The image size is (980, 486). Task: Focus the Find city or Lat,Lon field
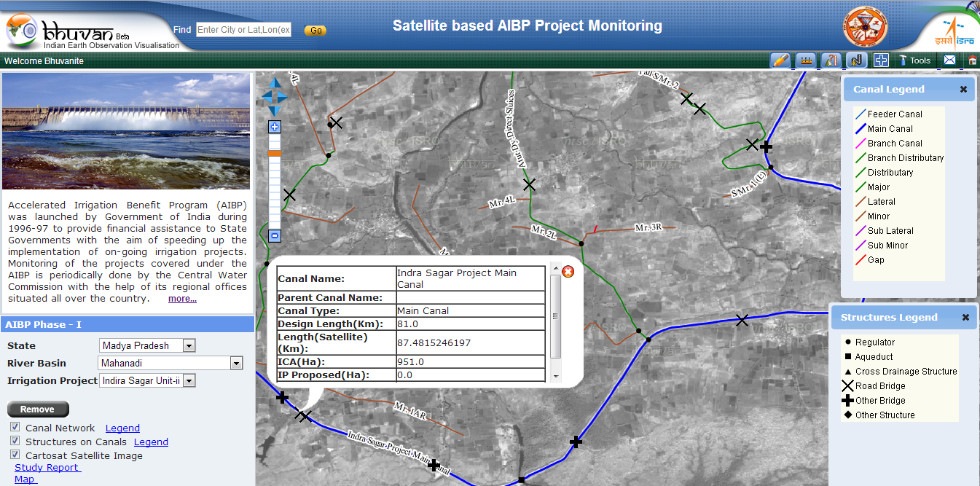point(244,30)
